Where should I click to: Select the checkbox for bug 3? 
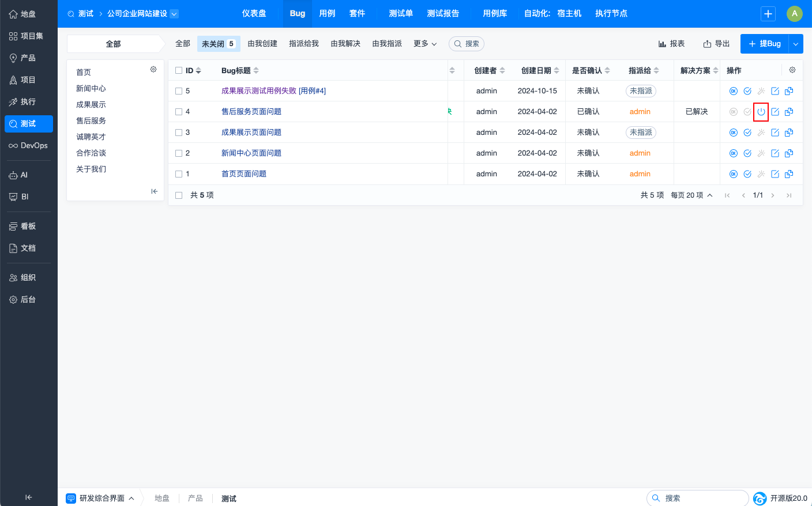coord(179,133)
